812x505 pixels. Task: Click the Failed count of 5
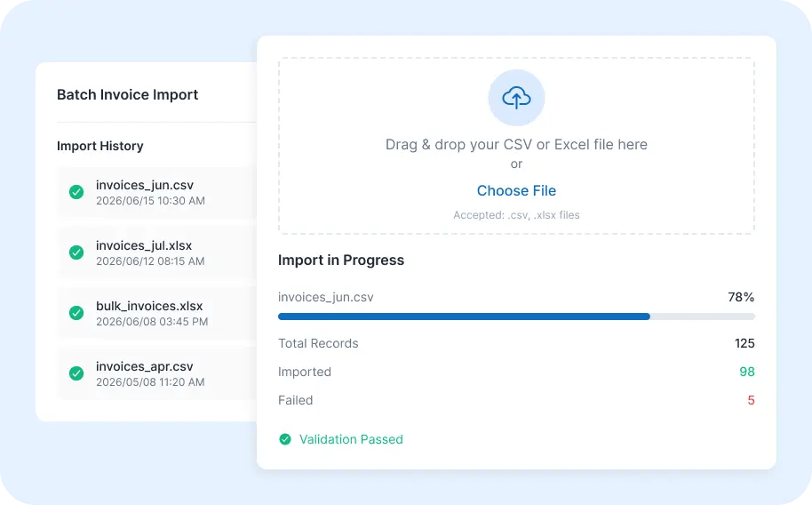coord(751,400)
